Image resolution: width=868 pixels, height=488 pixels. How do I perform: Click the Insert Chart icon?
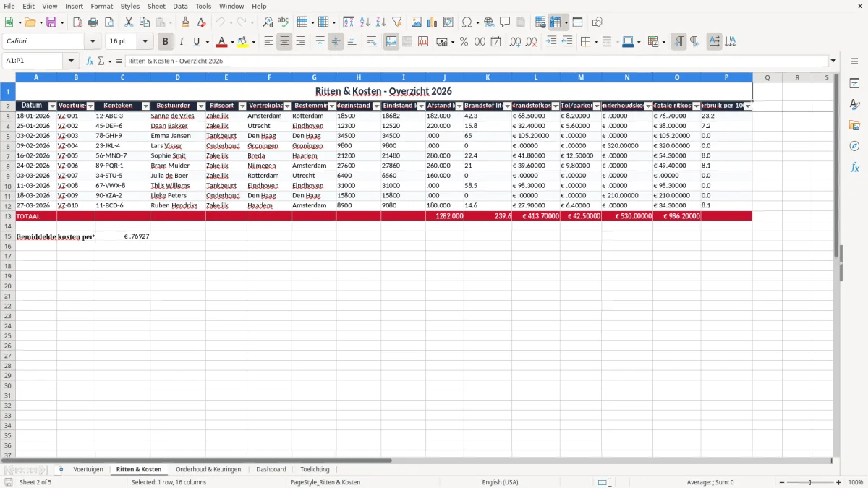point(433,22)
